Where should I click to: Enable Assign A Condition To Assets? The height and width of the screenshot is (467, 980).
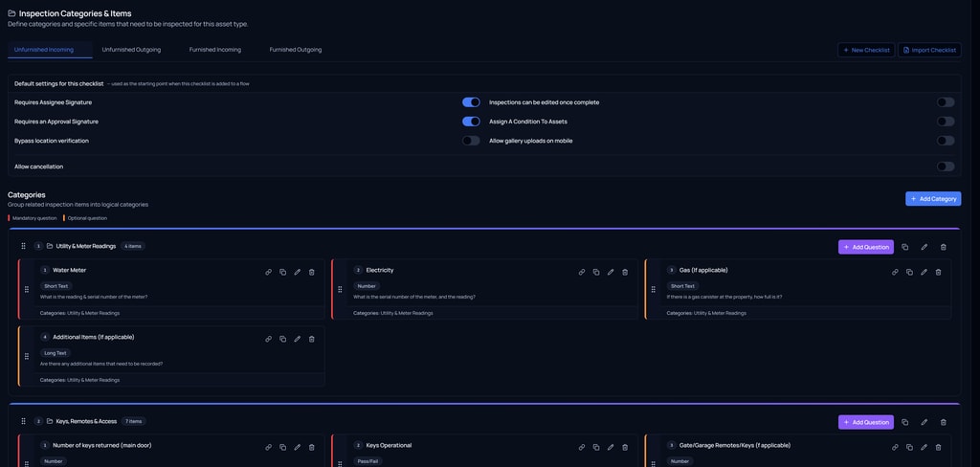tap(946, 122)
